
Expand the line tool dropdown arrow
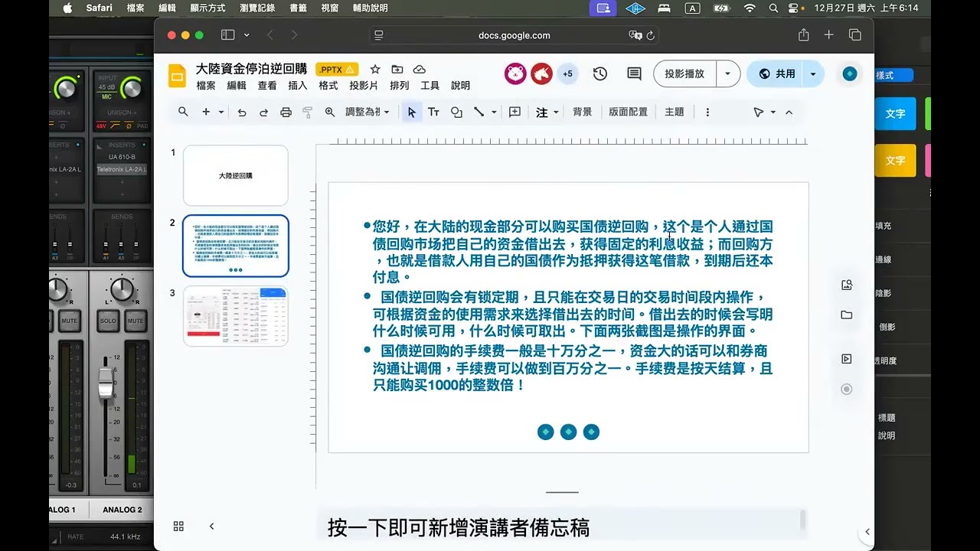point(494,112)
